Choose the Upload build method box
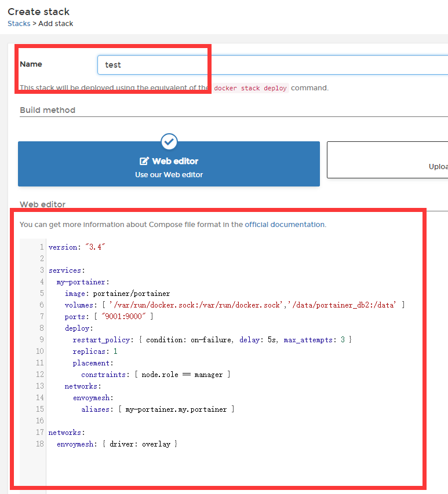Viewport: 448px width, 494px height. point(388,160)
